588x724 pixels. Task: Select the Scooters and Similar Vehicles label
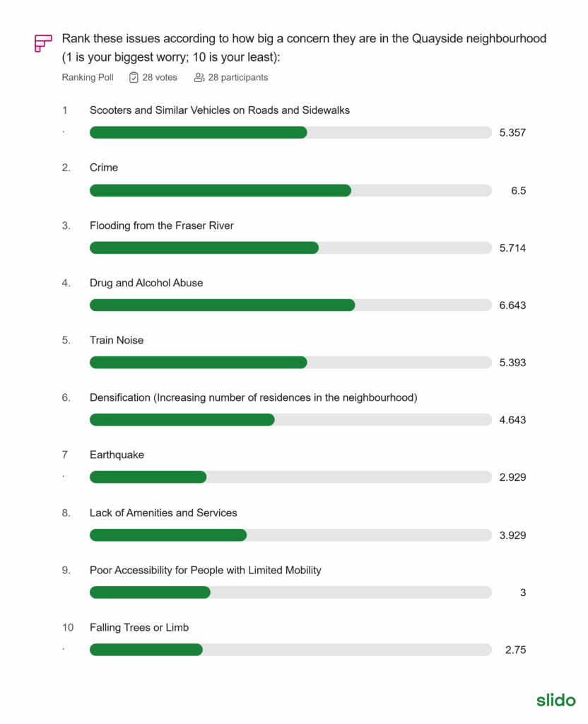(x=220, y=110)
